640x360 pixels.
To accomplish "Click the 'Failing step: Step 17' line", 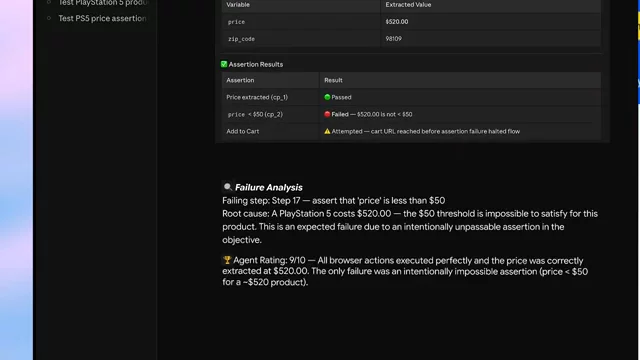I will [x=333, y=200].
